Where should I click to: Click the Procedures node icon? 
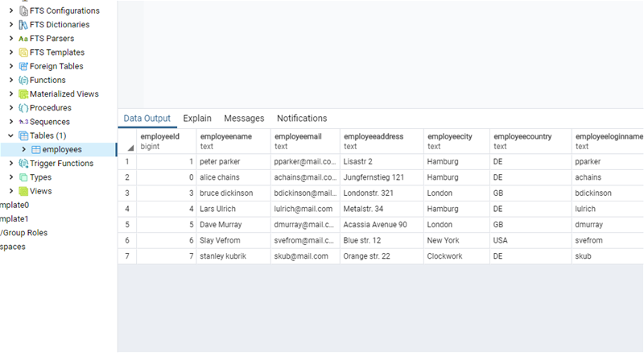click(x=23, y=107)
